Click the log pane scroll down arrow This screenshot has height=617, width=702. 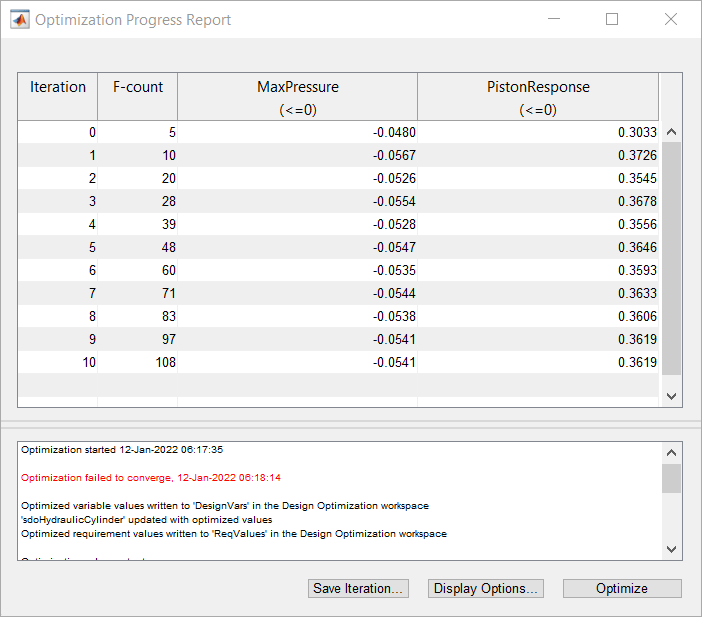671,549
